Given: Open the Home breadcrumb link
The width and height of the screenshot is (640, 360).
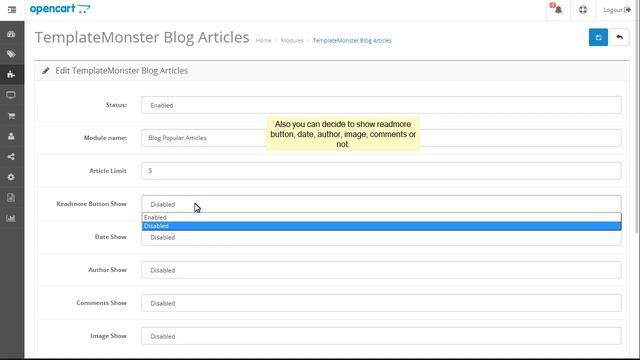Looking at the screenshot, I should [x=263, y=40].
